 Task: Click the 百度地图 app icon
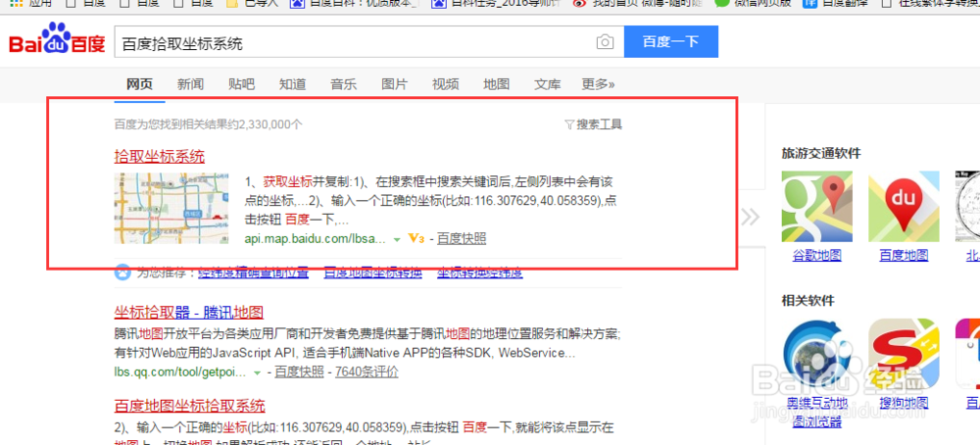904,206
